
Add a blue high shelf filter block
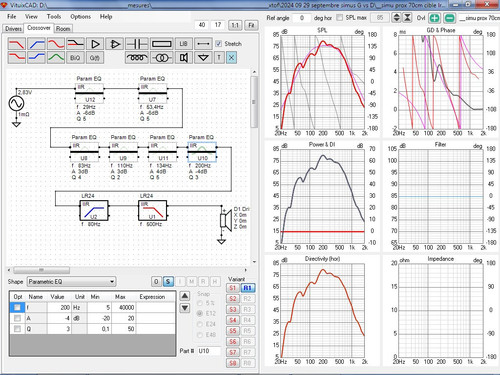(x=36, y=58)
